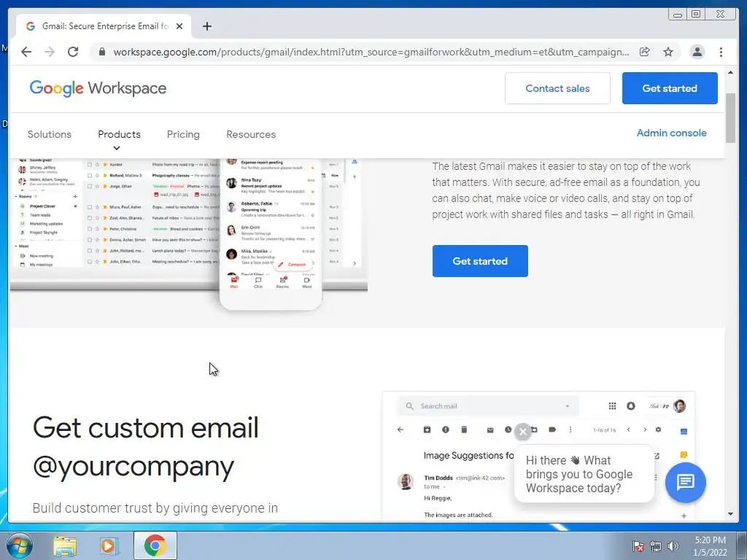Bookmark this page with the star icon
This screenshot has height=560, width=747.
668,52
